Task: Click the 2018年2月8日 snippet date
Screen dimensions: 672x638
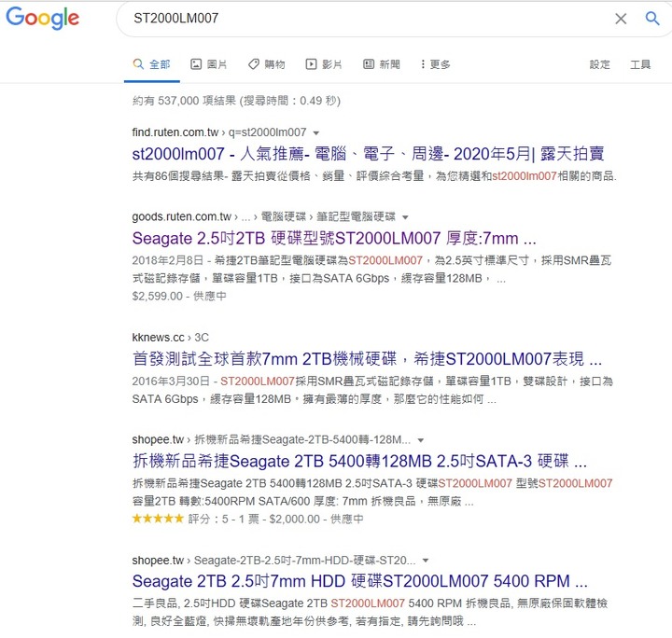Action: pos(167,261)
